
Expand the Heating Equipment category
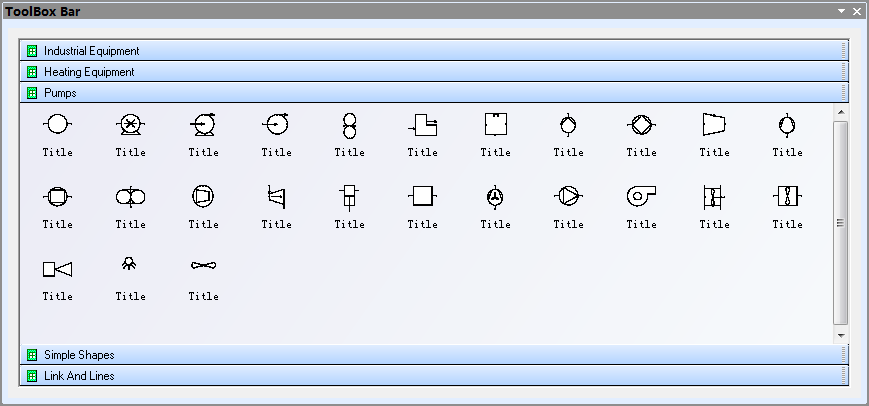coord(88,72)
